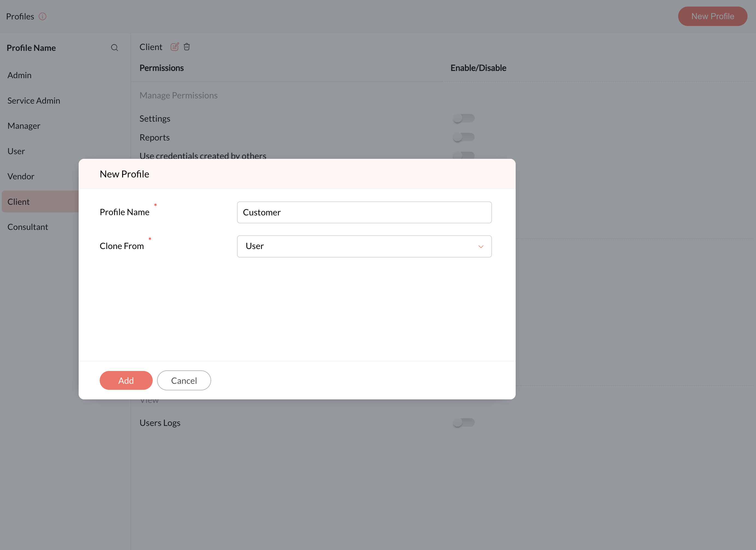Click the trash icon next to Client
This screenshot has height=550, width=756.
coord(187,47)
